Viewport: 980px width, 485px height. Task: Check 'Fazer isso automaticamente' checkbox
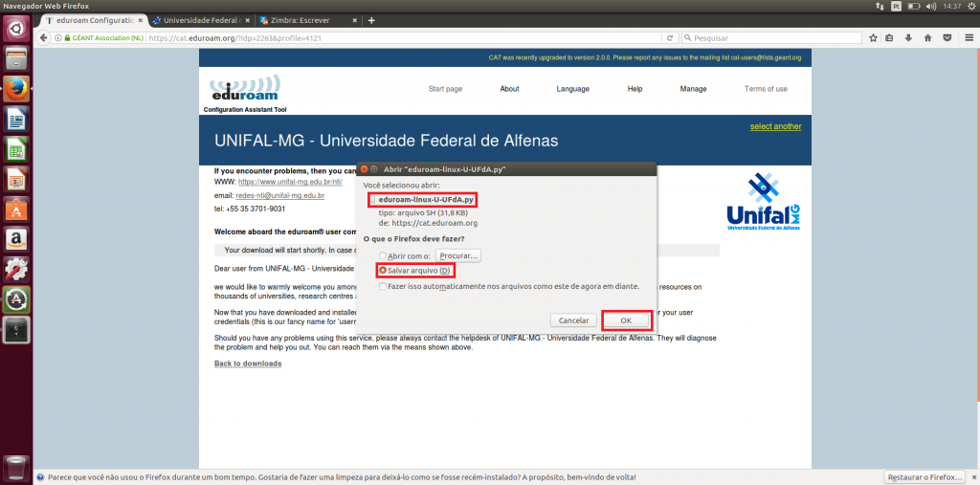[x=383, y=286]
